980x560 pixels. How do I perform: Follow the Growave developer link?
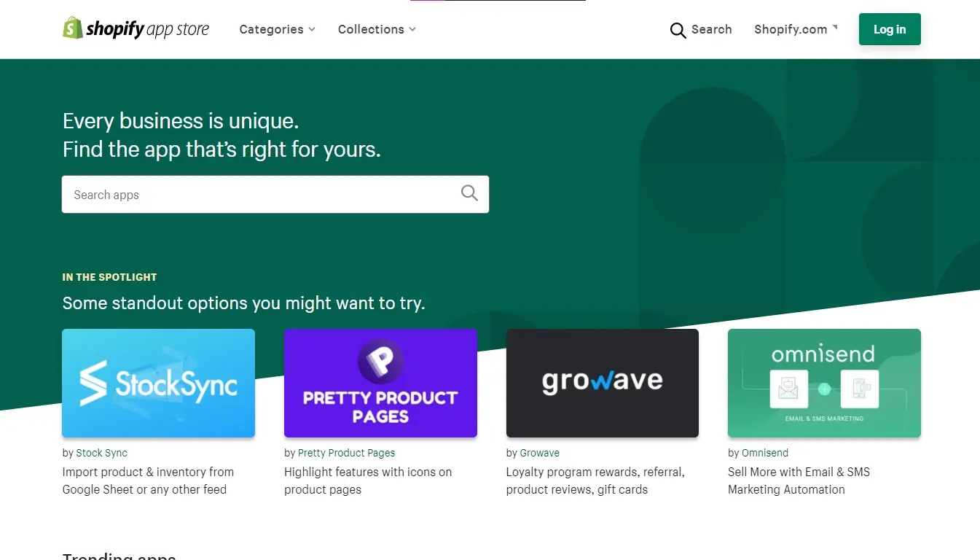(x=539, y=453)
